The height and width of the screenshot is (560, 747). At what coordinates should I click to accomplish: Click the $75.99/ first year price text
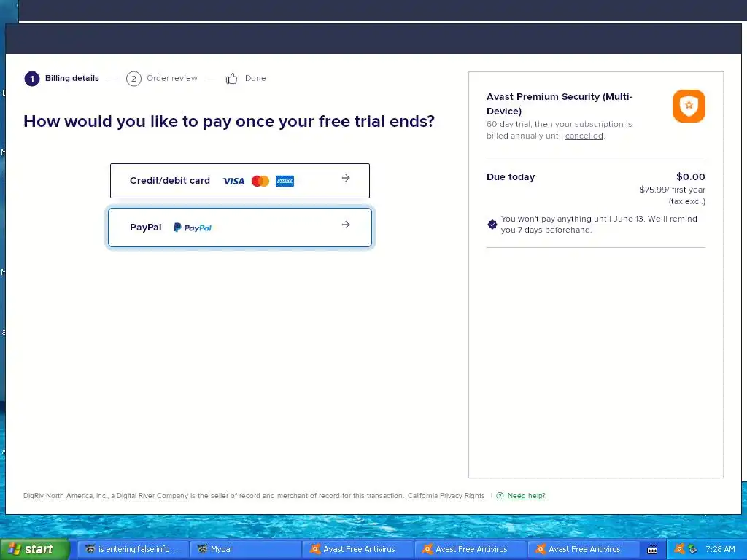pyautogui.click(x=672, y=190)
